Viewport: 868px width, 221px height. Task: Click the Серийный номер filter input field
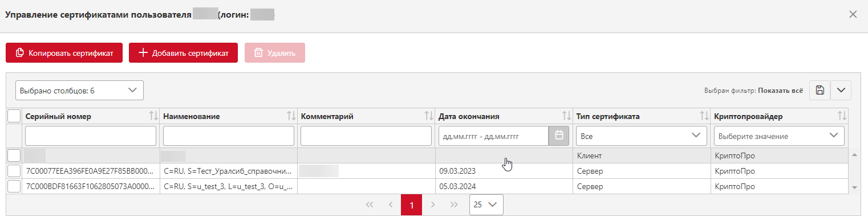point(91,136)
